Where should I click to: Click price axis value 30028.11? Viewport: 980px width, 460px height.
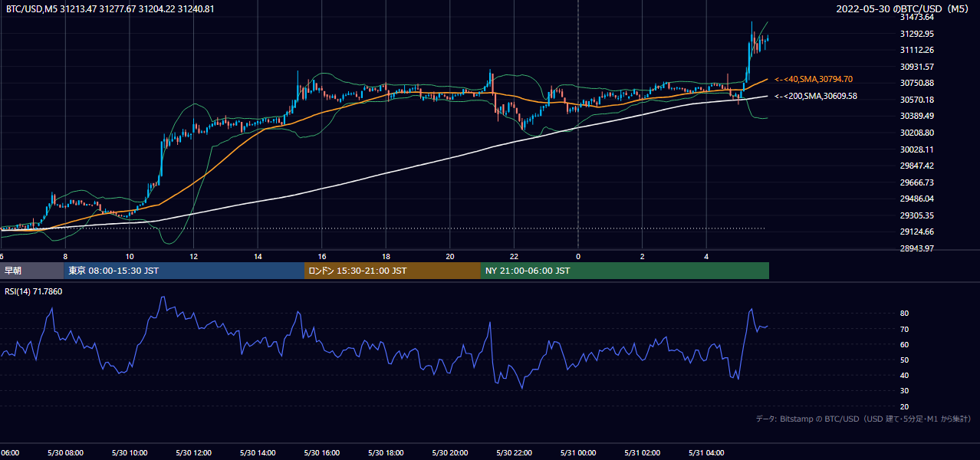(916, 149)
